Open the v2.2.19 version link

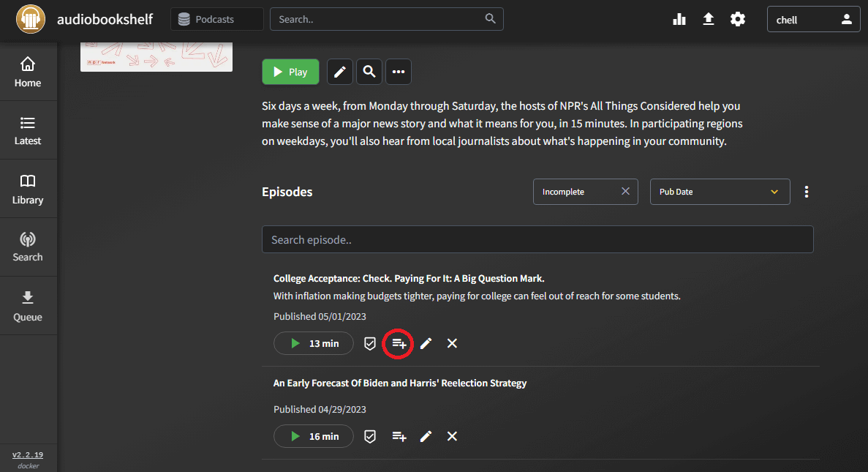pos(27,454)
